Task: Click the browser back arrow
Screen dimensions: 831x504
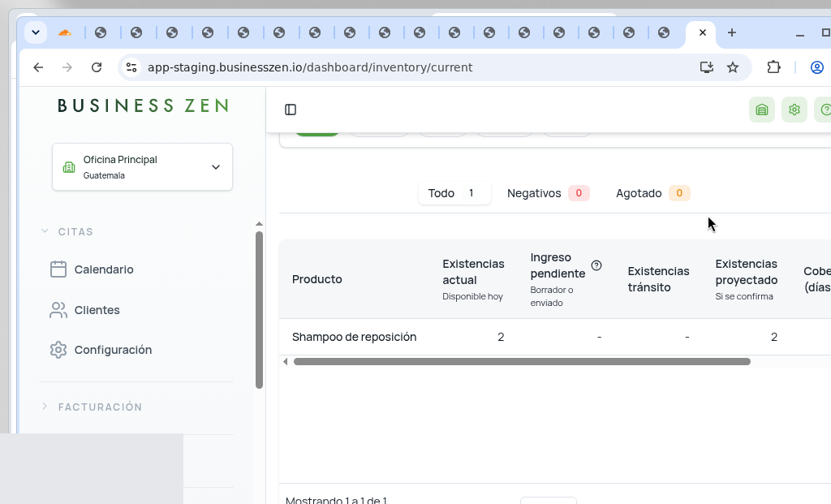Action: (38, 67)
